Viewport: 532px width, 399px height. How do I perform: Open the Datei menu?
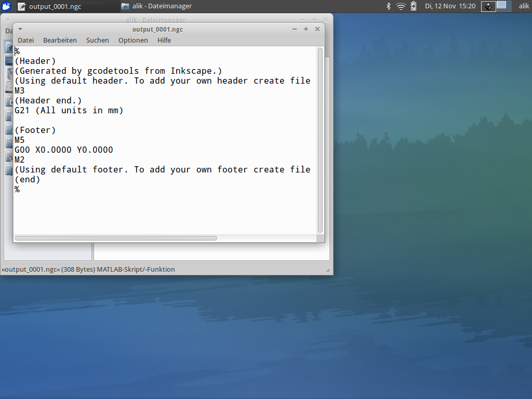(x=26, y=40)
